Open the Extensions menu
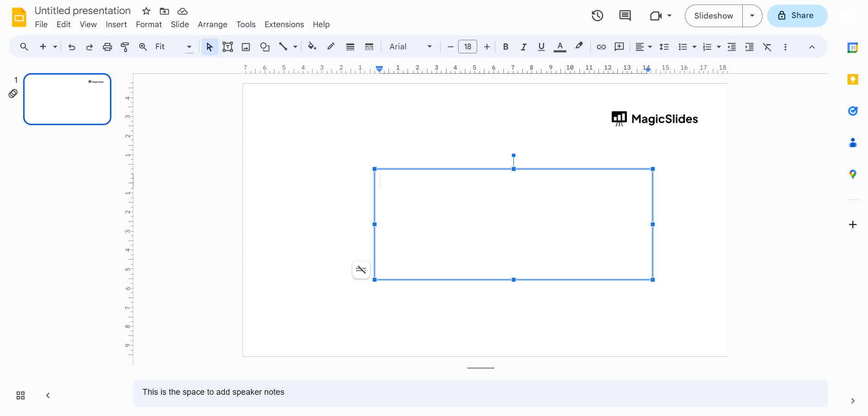The width and height of the screenshot is (868, 416). pyautogui.click(x=284, y=24)
